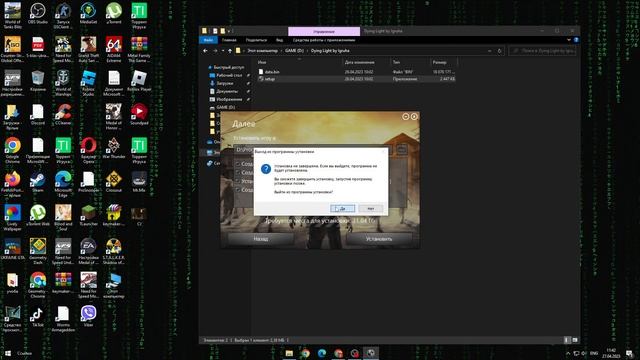
Task: Open the Windows Start menu
Action: 7,353
